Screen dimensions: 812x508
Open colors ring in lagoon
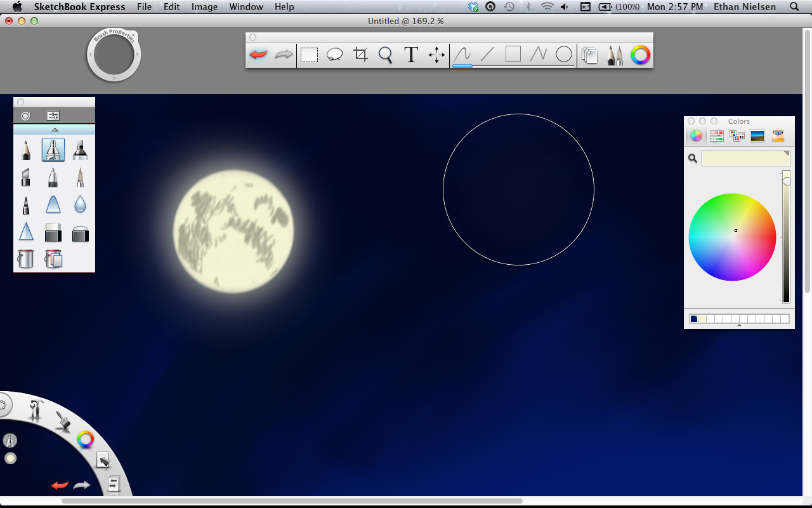point(86,439)
